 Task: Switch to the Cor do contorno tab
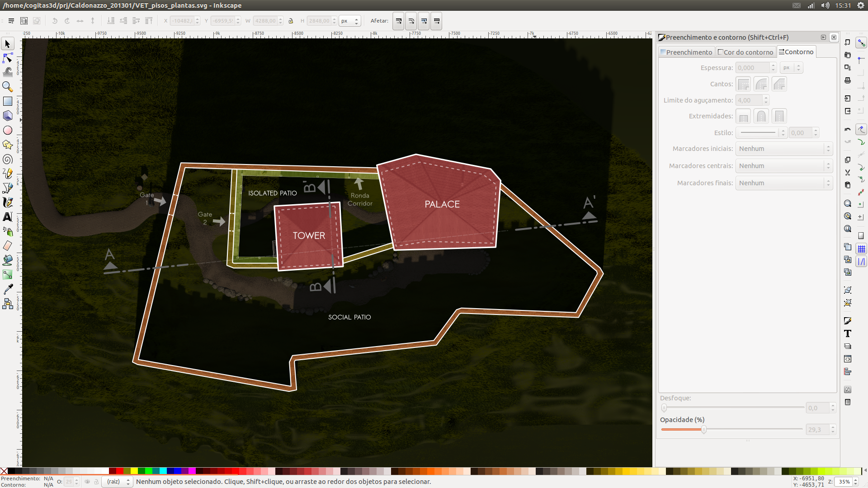745,52
